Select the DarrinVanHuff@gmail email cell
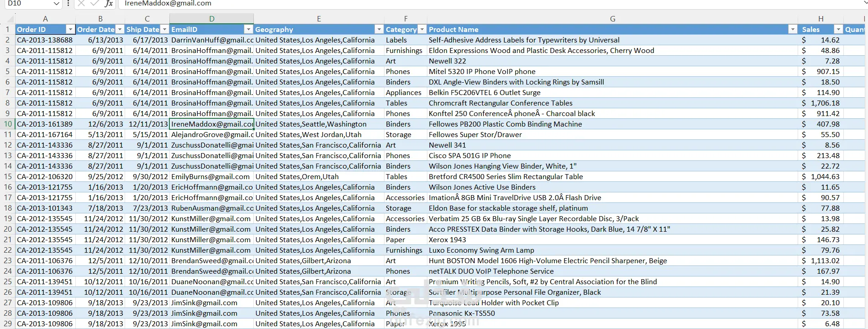 click(212, 40)
